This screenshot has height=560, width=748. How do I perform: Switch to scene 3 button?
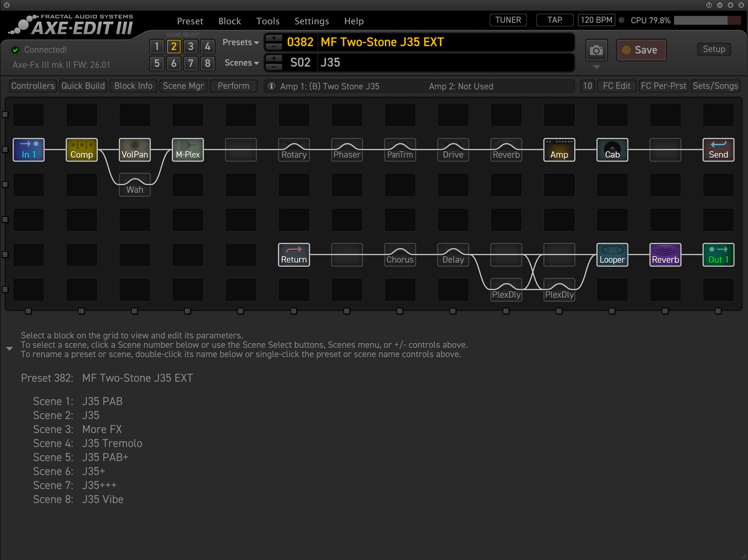pos(190,47)
